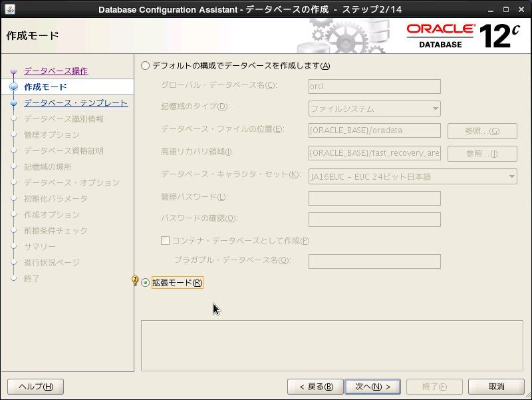Go to データベース・テンプレート step link
This screenshot has width=532, height=400.
[x=76, y=103]
